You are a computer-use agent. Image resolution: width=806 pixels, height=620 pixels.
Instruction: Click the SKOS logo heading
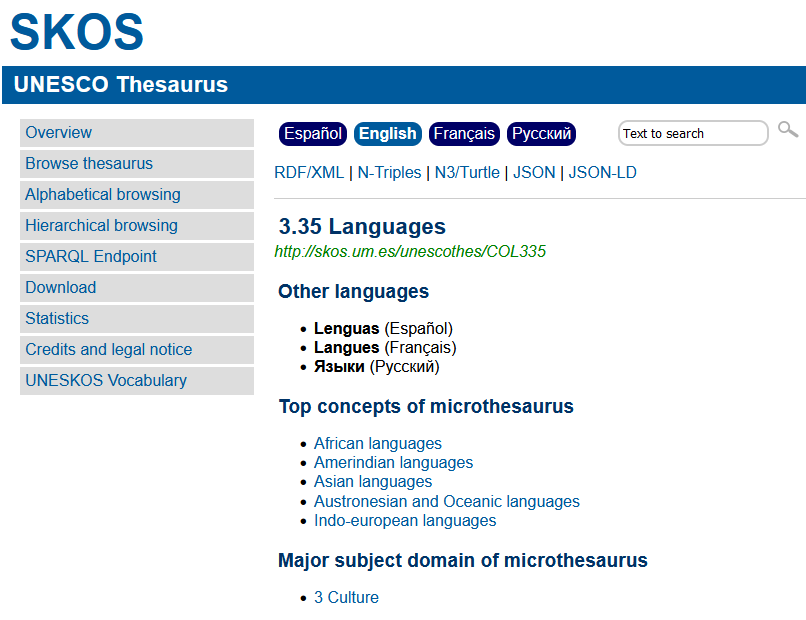[x=77, y=32]
